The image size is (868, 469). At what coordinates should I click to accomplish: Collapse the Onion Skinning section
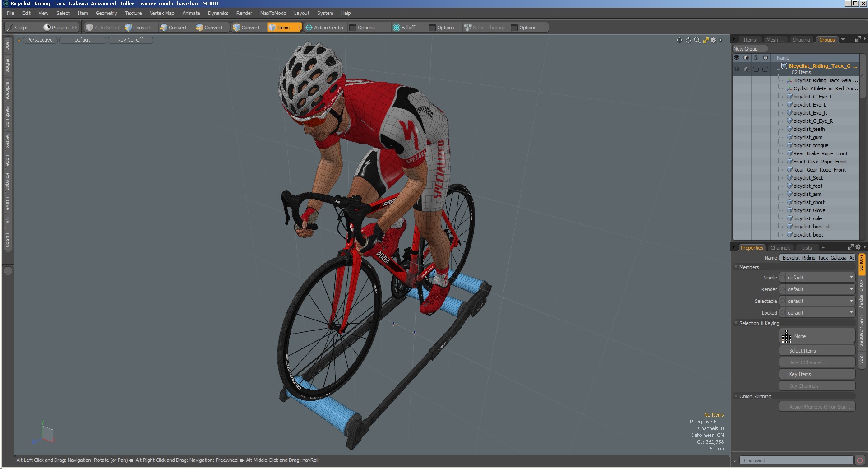[x=736, y=396]
